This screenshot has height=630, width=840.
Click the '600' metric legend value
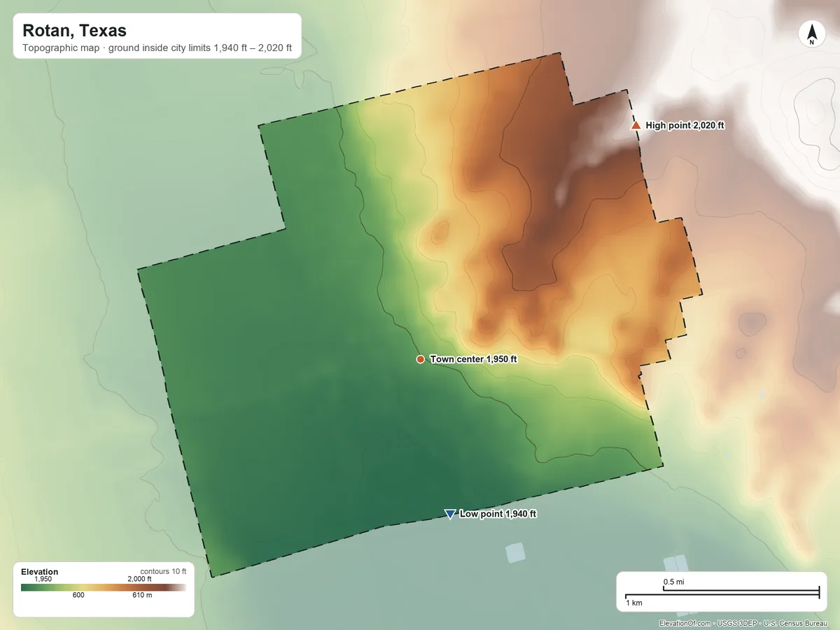tap(78, 596)
